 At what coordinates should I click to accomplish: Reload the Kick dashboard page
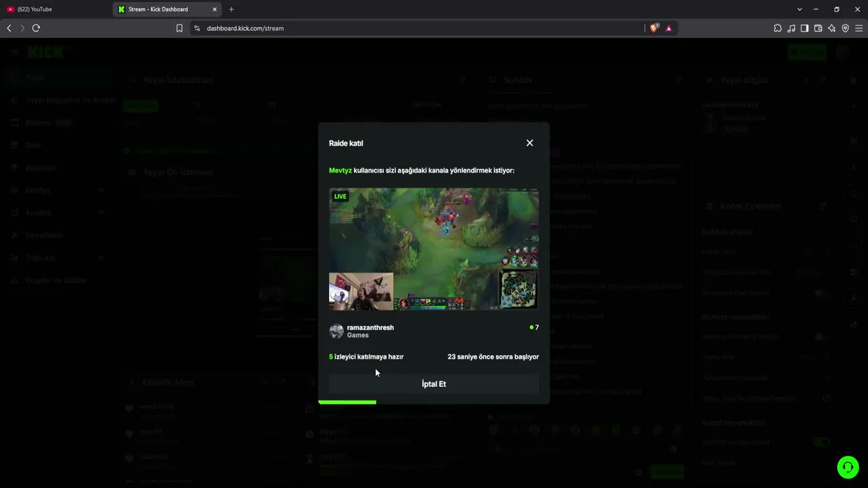pyautogui.click(x=36, y=28)
